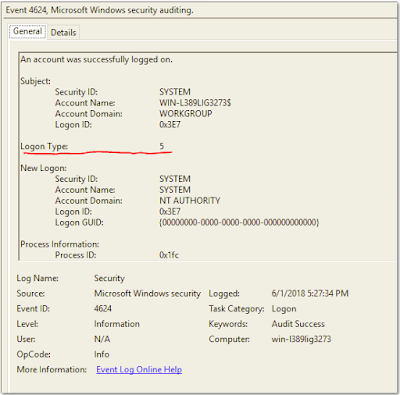Click the More Information label
The height and width of the screenshot is (395, 400).
point(51,369)
